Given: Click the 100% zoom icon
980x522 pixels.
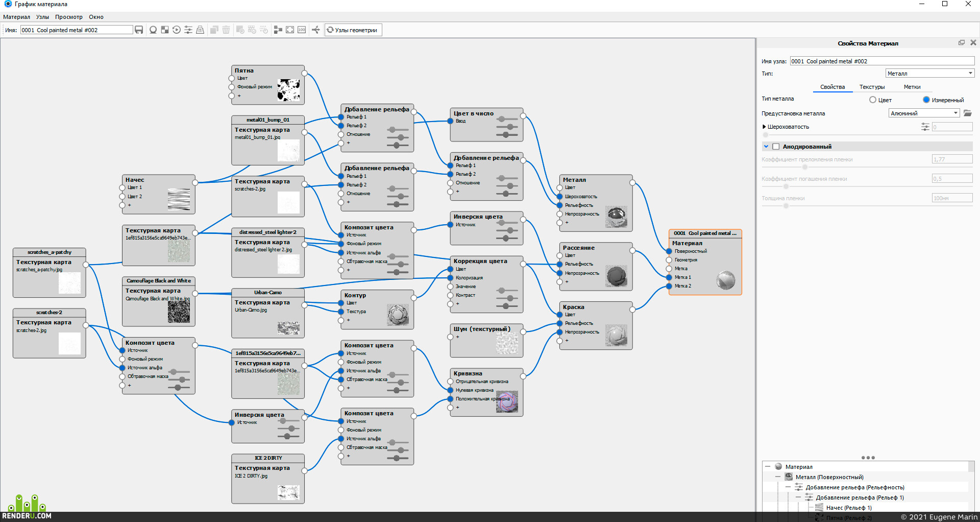Looking at the screenshot, I should (302, 30).
